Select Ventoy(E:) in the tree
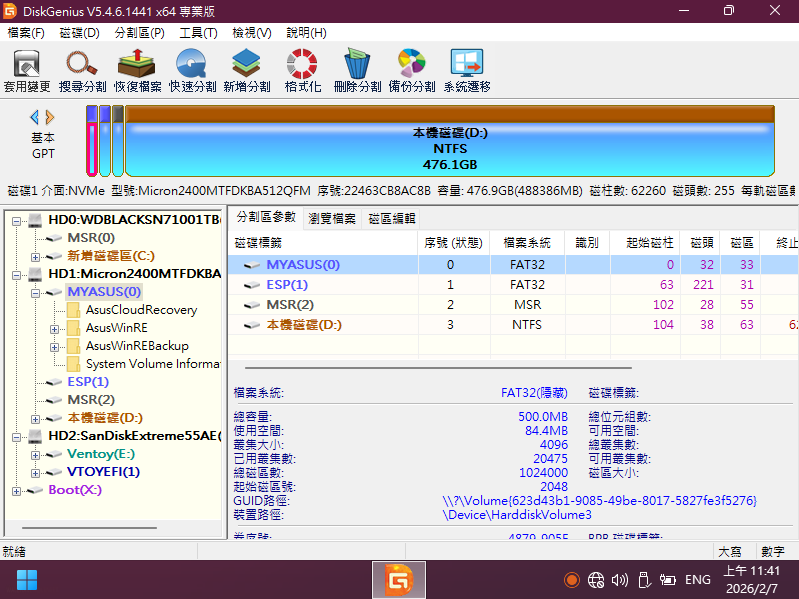This screenshot has width=799, height=599. (101, 454)
